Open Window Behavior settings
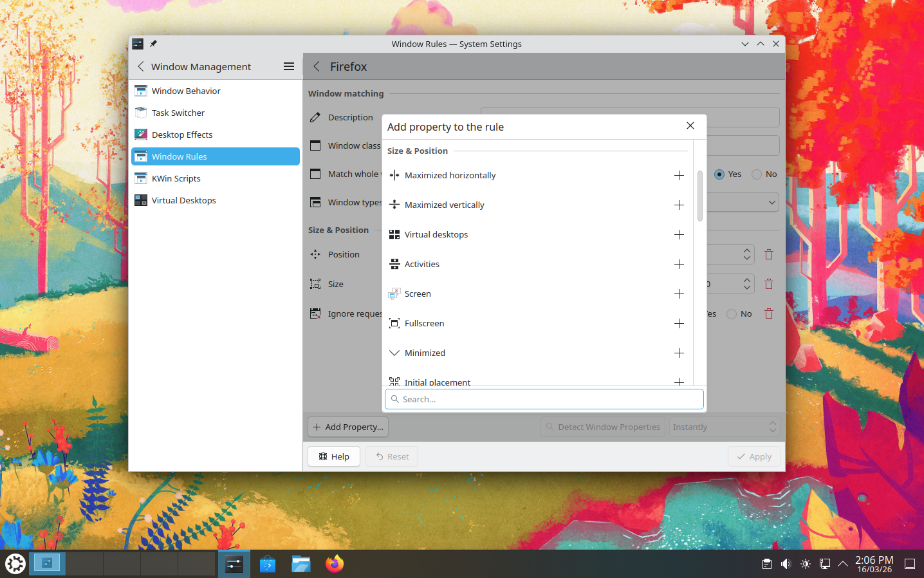Image resolution: width=924 pixels, height=578 pixels. pos(216,91)
